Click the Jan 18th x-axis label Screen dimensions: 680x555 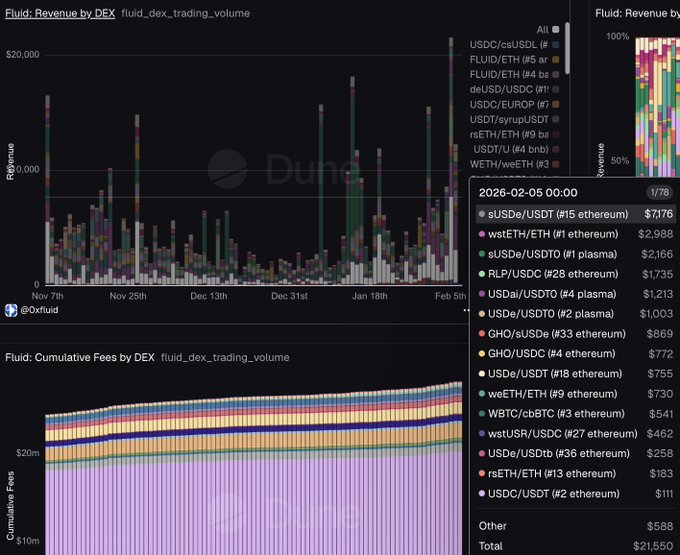coord(369,296)
